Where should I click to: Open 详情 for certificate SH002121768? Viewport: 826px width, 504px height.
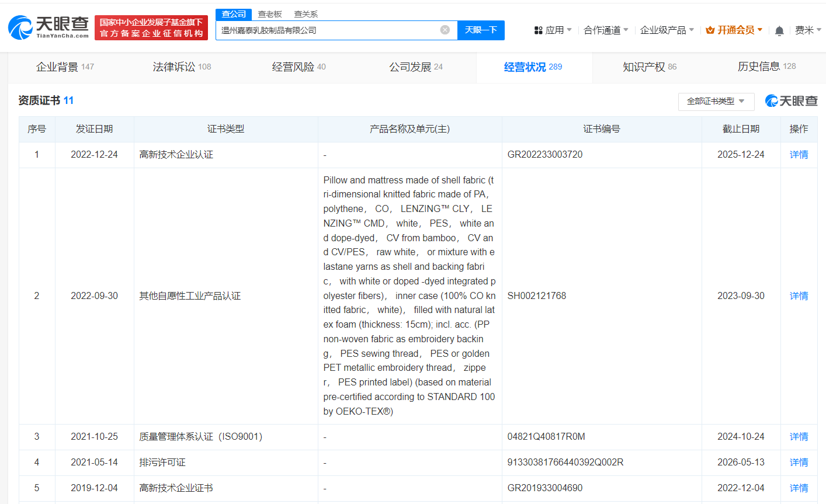(x=799, y=296)
